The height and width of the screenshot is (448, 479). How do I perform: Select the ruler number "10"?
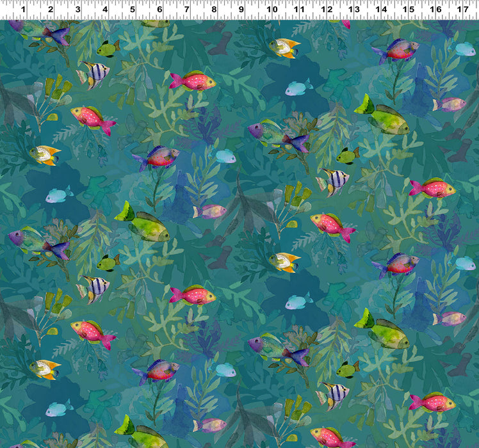272,10
